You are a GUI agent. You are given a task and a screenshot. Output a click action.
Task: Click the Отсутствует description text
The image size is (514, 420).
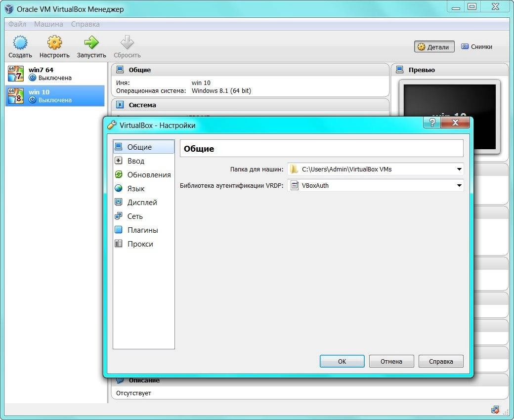[133, 393]
